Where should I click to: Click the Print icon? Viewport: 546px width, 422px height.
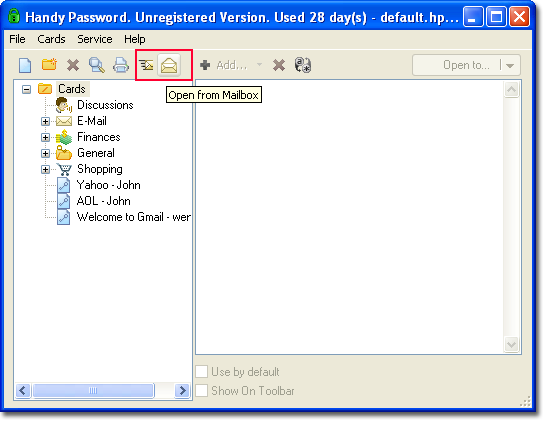[120, 65]
